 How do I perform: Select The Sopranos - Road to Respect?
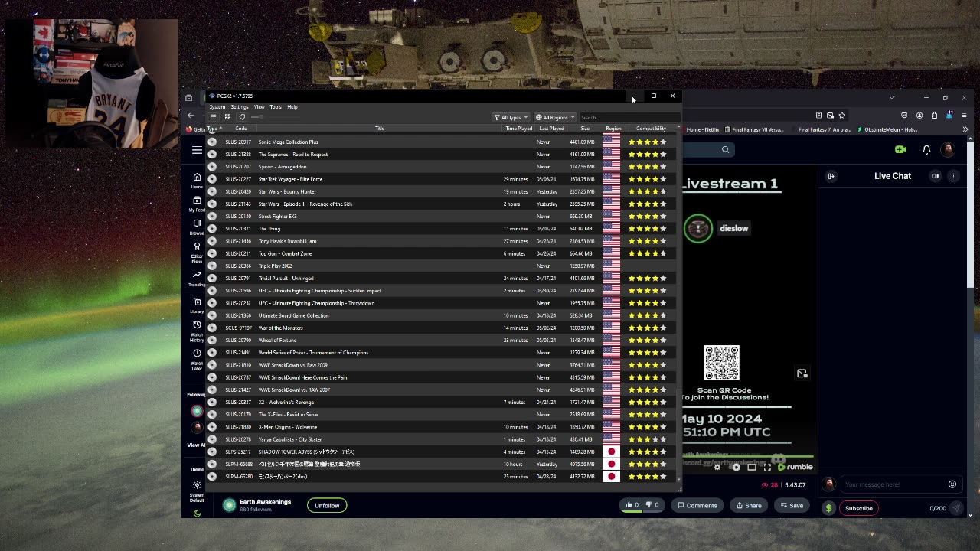click(x=442, y=154)
